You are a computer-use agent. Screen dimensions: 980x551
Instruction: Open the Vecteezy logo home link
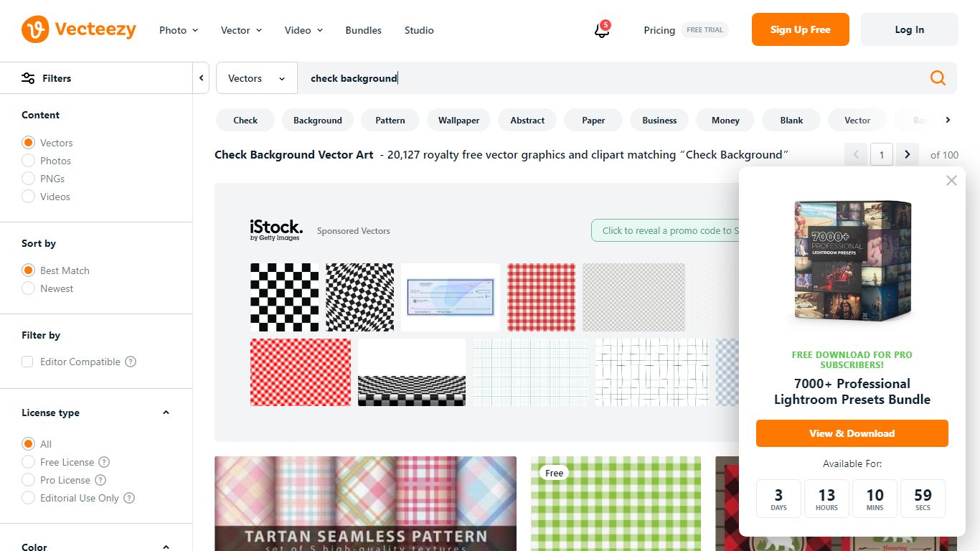[x=79, y=29]
